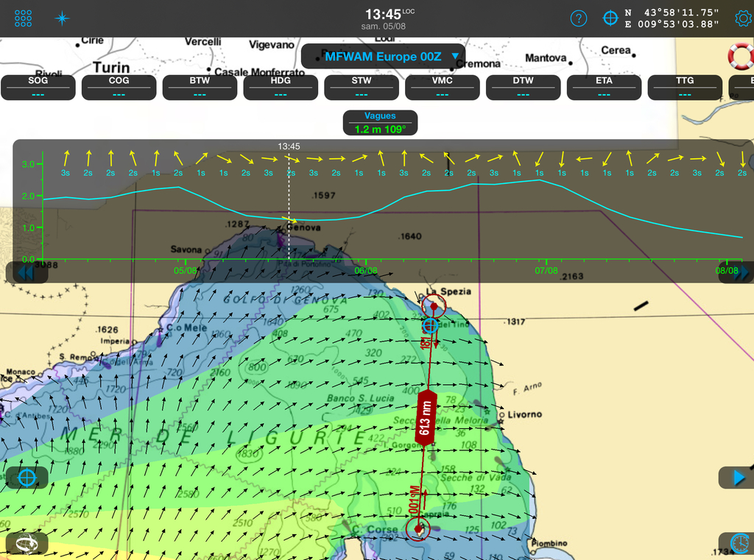754x560 pixels.
Task: Open the MFWAM Europe 00Z model dropdown
Action: [x=383, y=57]
